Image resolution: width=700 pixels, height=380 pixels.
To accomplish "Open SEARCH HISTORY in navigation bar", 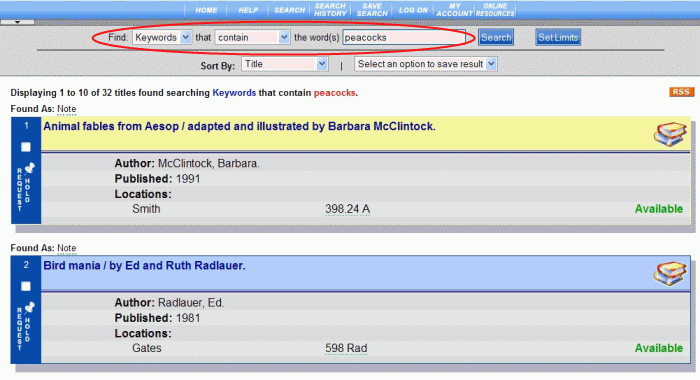I will tap(330, 10).
